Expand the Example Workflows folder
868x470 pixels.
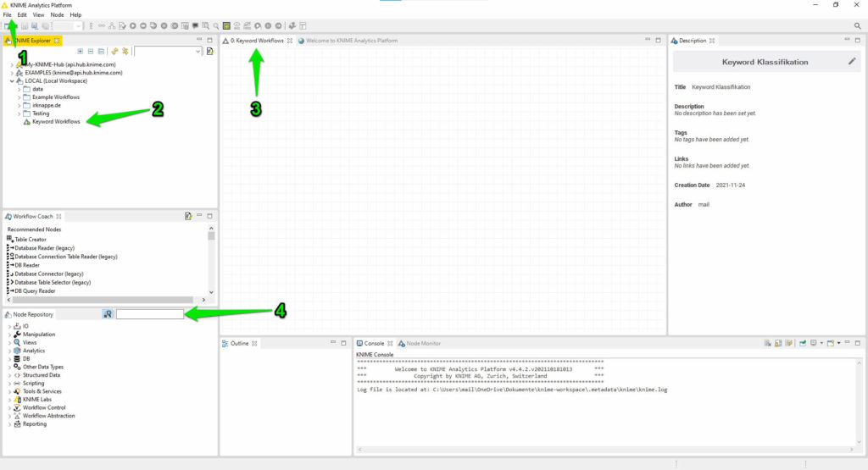19,97
